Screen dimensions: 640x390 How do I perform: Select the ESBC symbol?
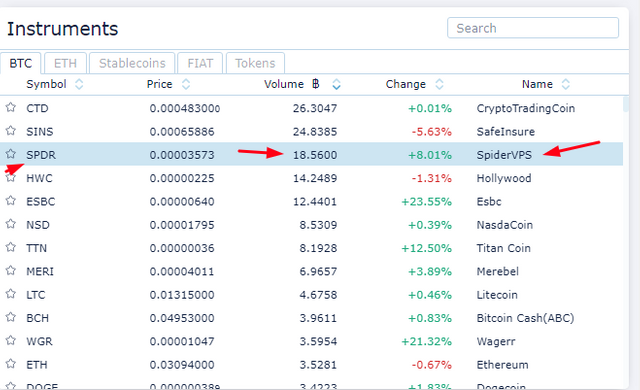tap(40, 202)
